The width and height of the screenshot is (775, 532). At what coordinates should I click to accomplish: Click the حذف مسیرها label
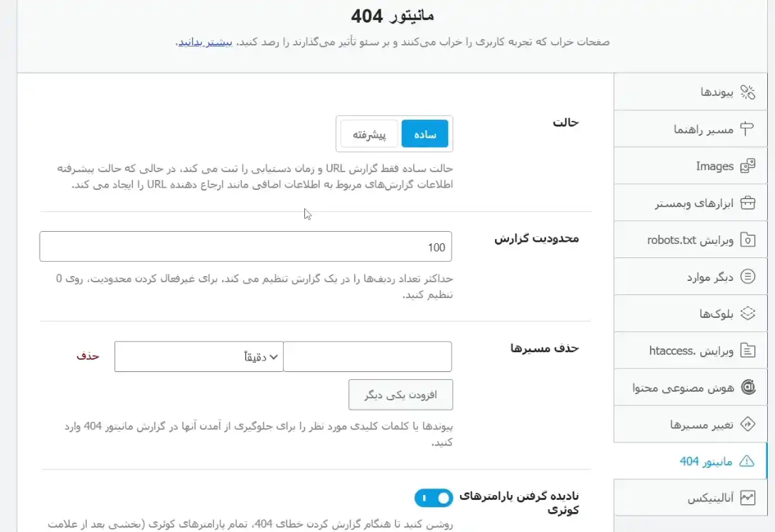tap(544, 348)
